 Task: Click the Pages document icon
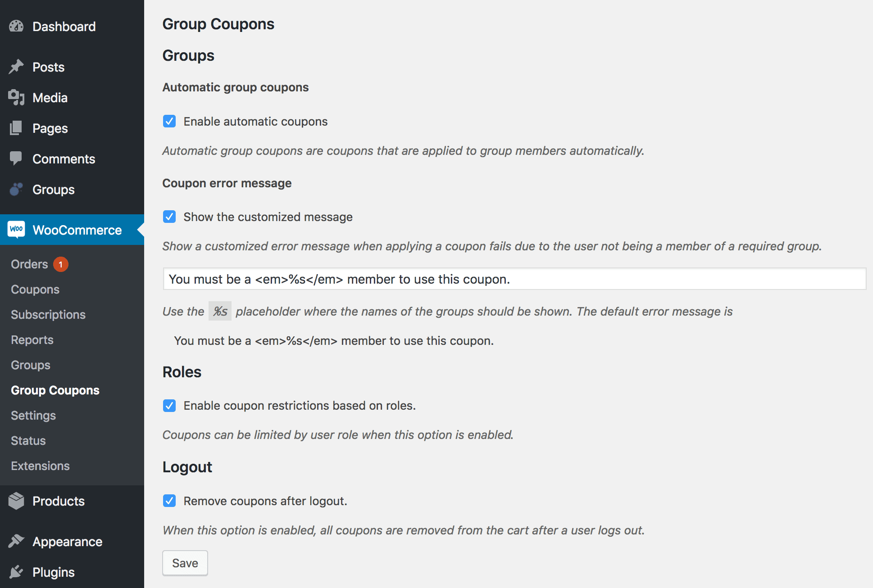[16, 128]
